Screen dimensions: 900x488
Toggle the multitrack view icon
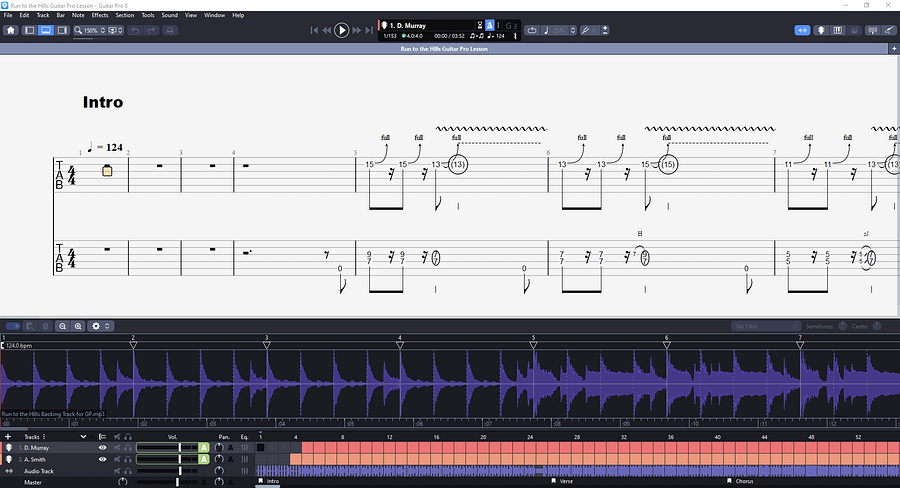coord(102,437)
